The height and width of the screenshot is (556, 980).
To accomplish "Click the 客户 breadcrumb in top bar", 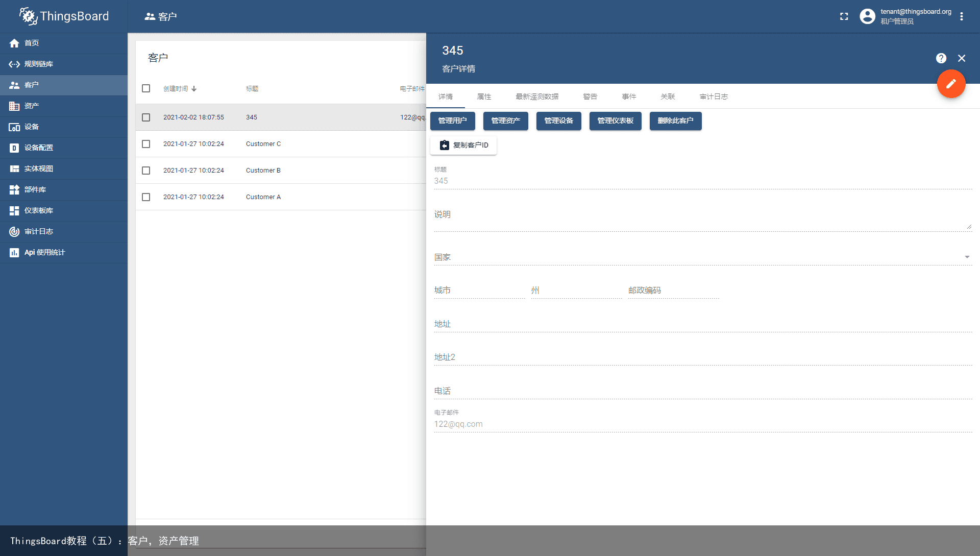I will [x=161, y=17].
